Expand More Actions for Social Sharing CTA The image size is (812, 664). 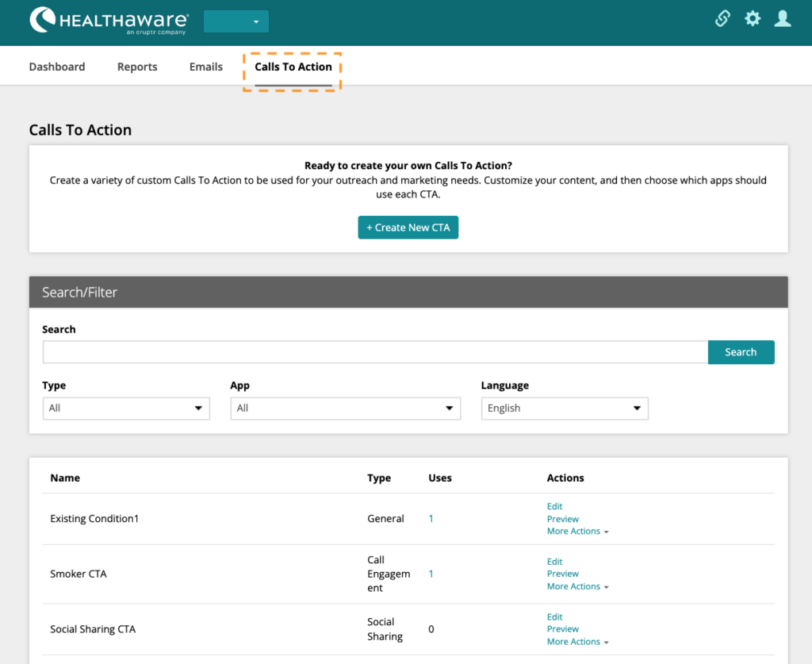point(577,642)
